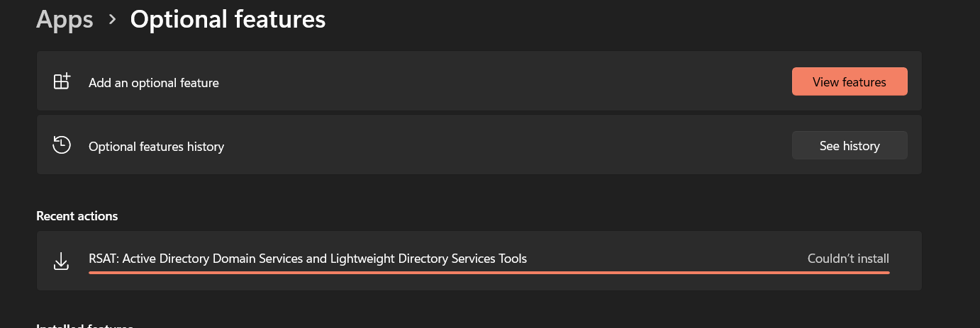Screen dimensions: 980x328
Task: Click the breadcrumb chevron after Apps
Action: (x=112, y=20)
